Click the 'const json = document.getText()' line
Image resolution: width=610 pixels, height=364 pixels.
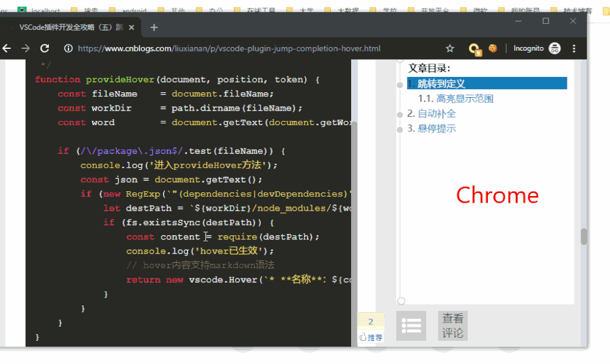point(171,180)
